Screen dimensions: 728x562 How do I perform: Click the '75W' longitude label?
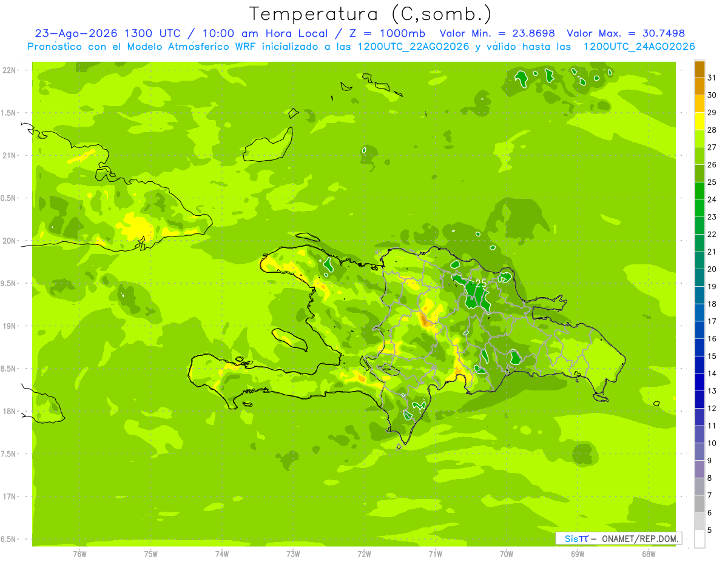pyautogui.click(x=151, y=555)
